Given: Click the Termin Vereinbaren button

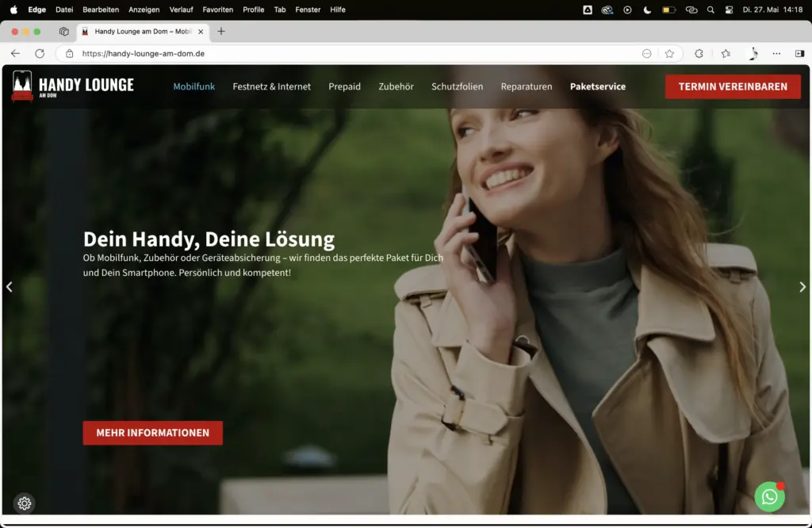Looking at the screenshot, I should pyautogui.click(x=733, y=86).
